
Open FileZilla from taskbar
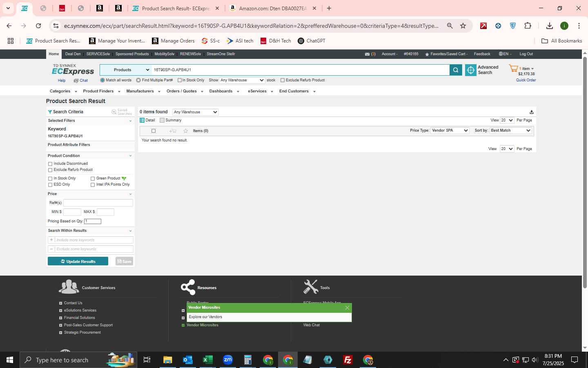[348, 360]
